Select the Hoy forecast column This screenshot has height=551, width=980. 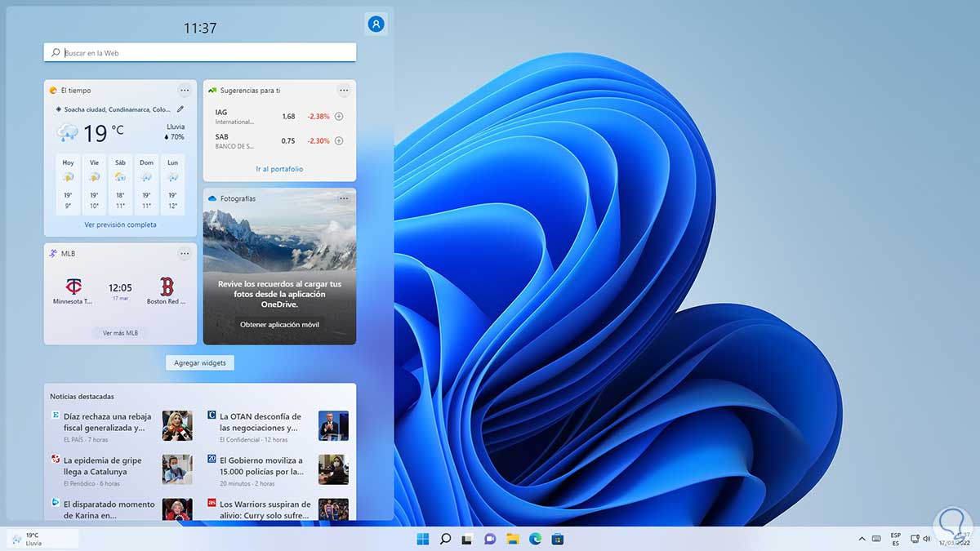68,184
